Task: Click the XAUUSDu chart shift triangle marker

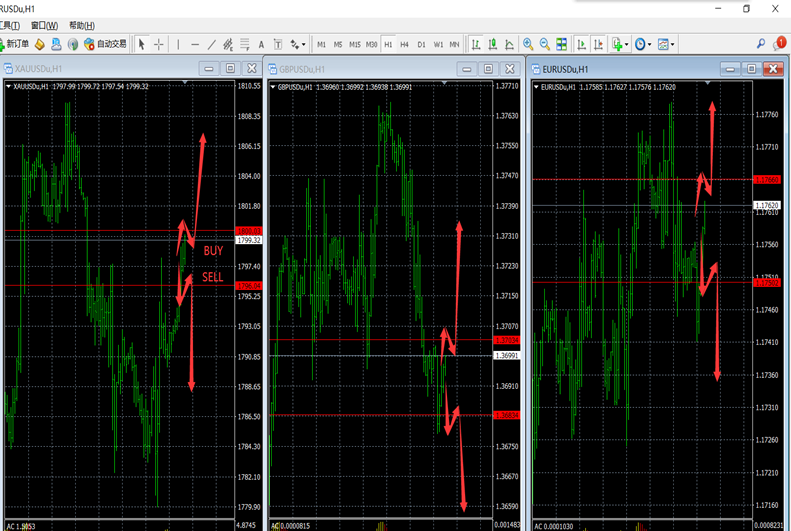Action: (185, 82)
